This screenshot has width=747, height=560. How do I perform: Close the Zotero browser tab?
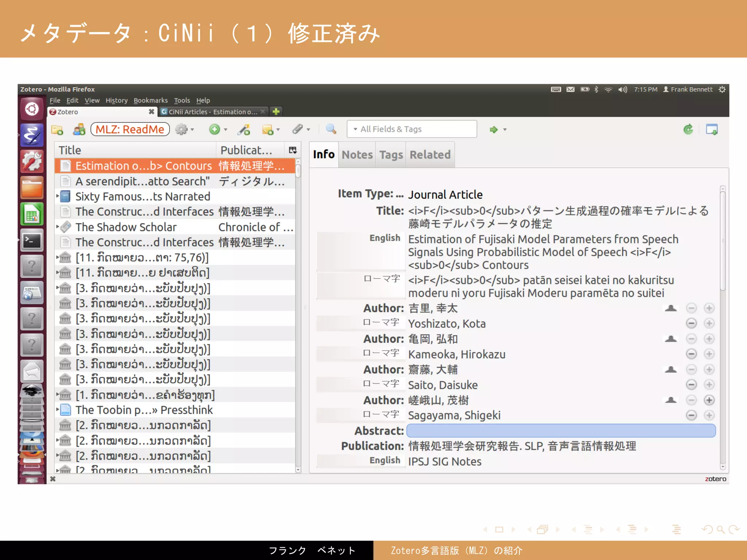click(x=151, y=112)
